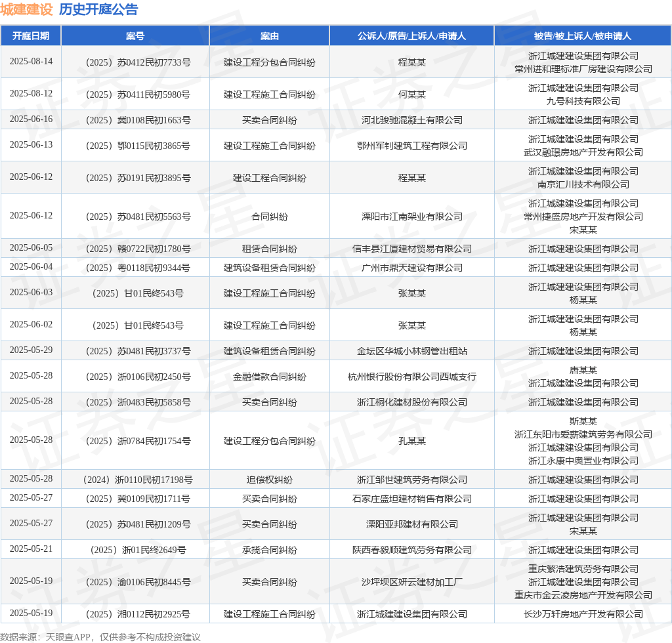This screenshot has height=643, width=672.
Task: Select plaintiff 何某某
Action: pos(412,94)
